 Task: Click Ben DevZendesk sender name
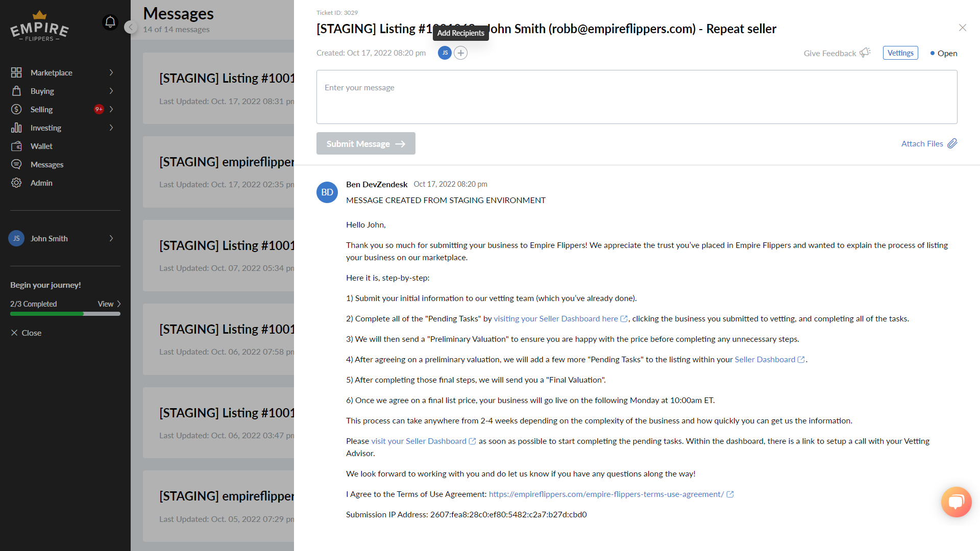[x=377, y=184]
